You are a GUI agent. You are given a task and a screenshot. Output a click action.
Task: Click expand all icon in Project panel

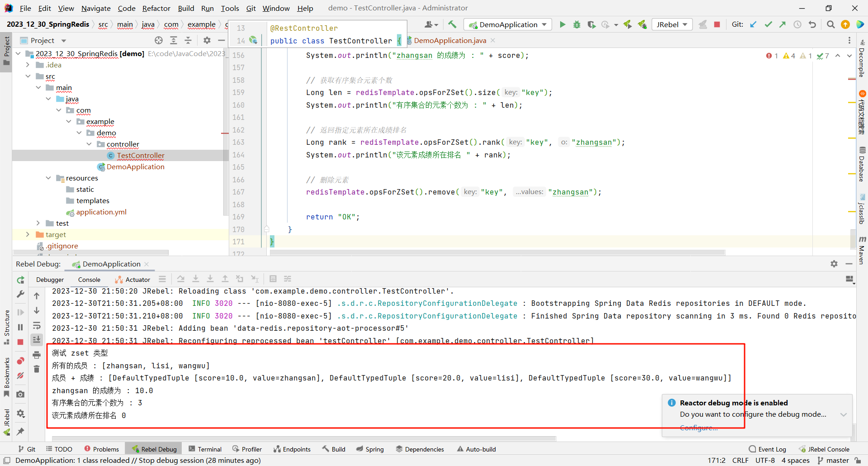coord(174,40)
